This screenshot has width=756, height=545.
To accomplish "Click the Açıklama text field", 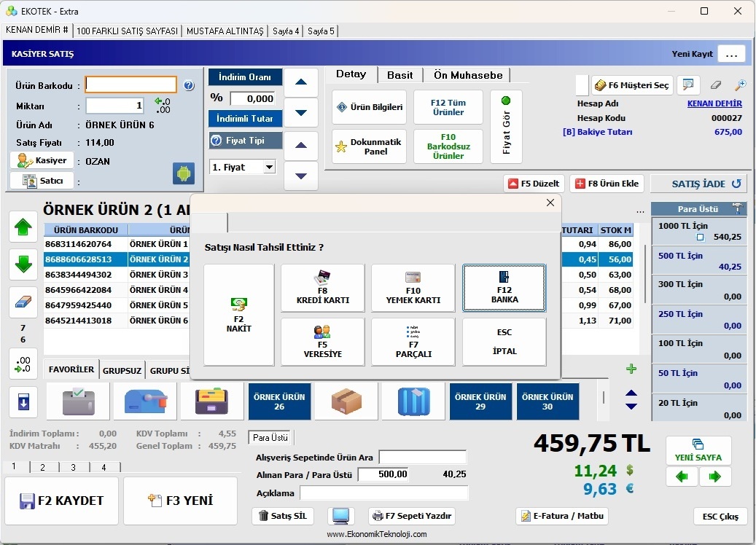I will click(383, 493).
